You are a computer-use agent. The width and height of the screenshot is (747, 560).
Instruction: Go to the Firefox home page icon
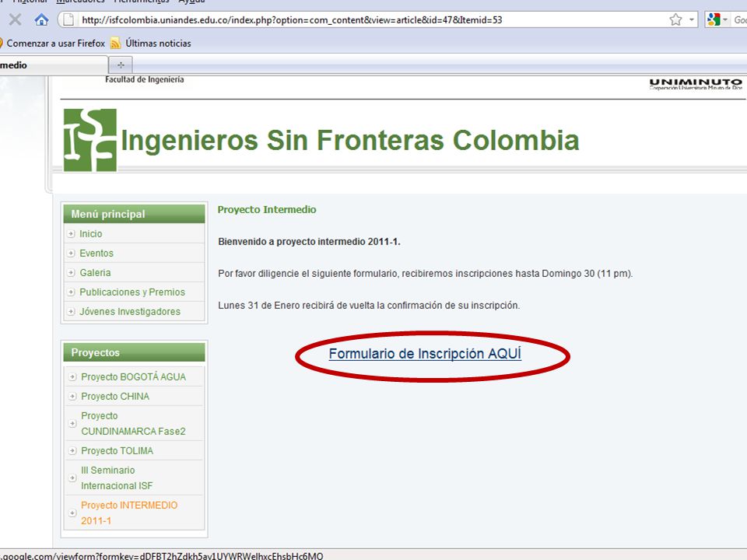(x=41, y=19)
